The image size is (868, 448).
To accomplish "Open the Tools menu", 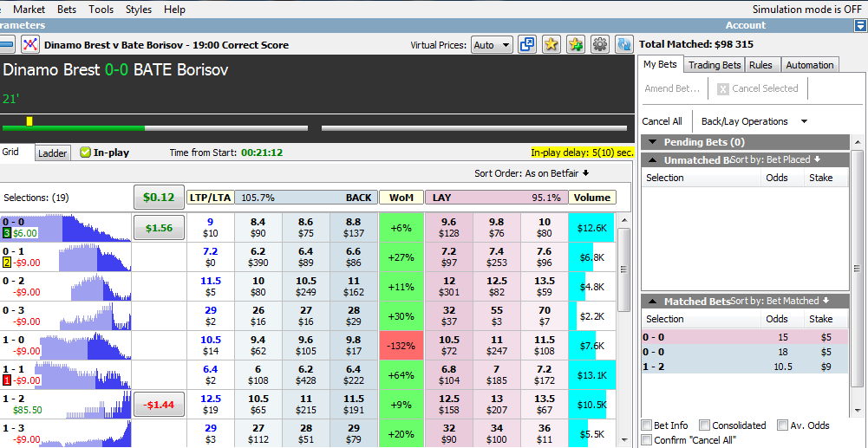I will pos(101,10).
